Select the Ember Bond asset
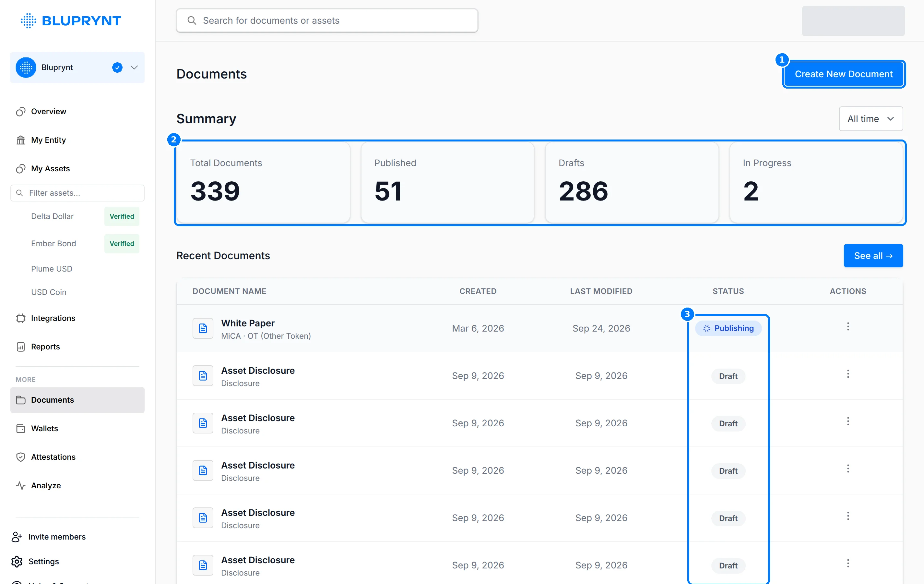Image resolution: width=924 pixels, height=584 pixels. click(53, 243)
